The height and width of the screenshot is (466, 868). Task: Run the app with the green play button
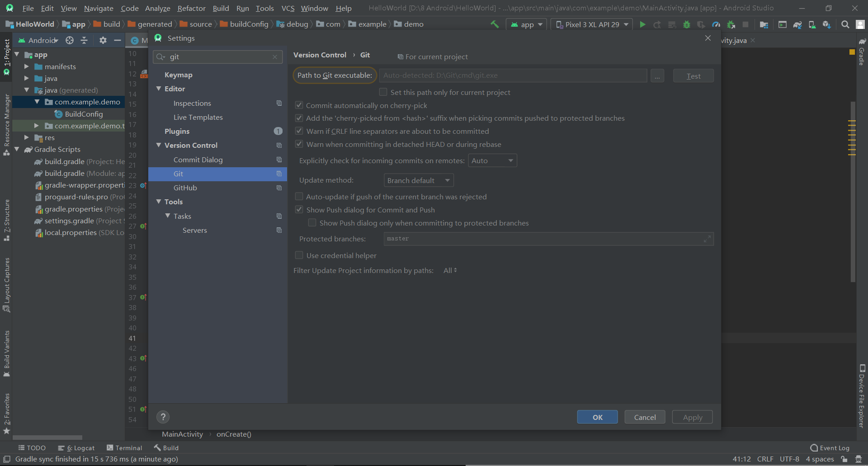point(642,24)
